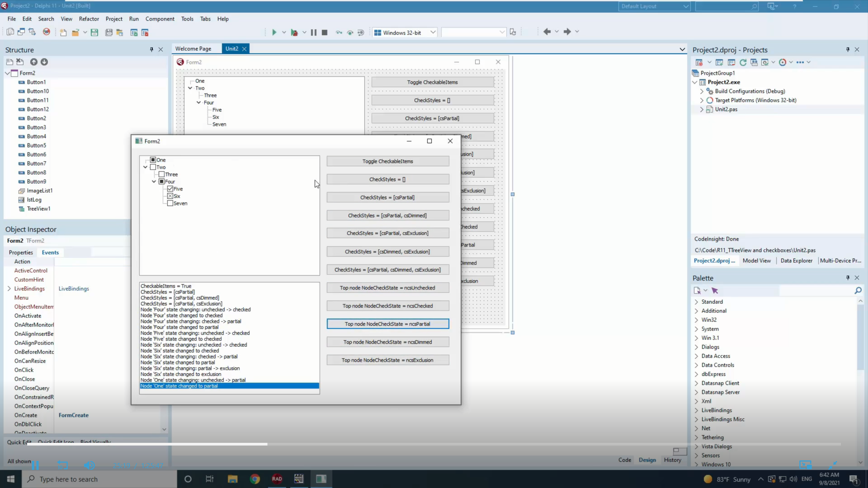Click Structure panel move-up arrow icon
Screen dimensions: 868x488
34,62
